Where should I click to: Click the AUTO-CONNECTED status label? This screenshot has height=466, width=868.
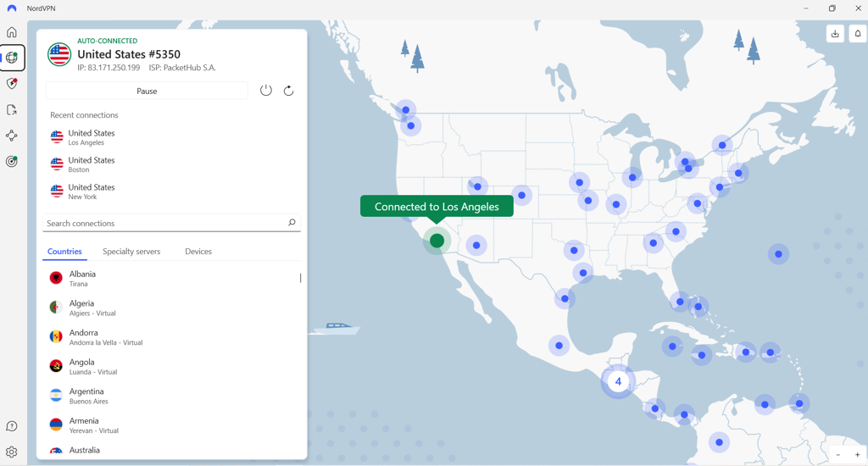(x=108, y=41)
